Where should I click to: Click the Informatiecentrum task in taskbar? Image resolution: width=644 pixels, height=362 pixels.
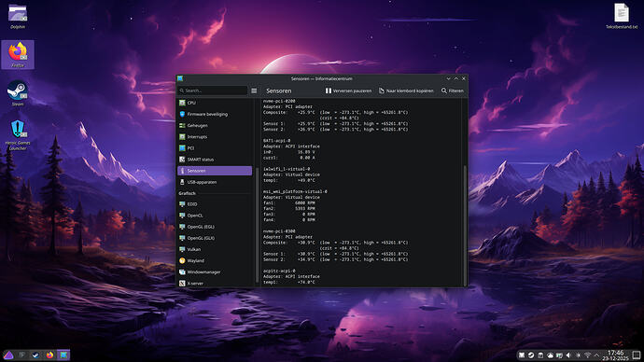63,355
